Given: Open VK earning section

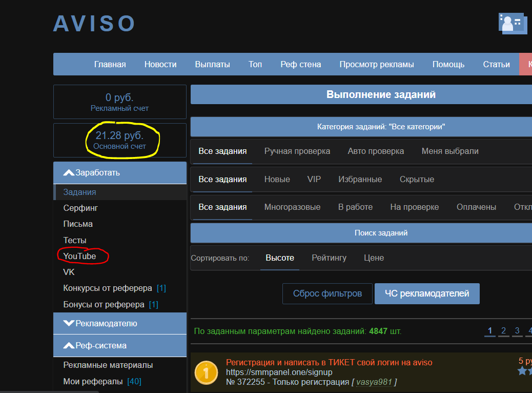Looking at the screenshot, I should point(69,272).
